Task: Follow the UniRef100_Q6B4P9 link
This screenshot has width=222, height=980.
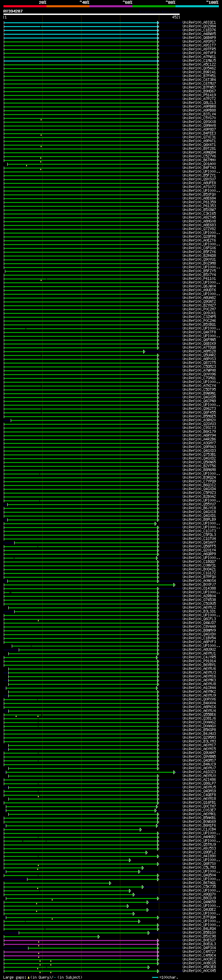Action: [x=199, y=38]
